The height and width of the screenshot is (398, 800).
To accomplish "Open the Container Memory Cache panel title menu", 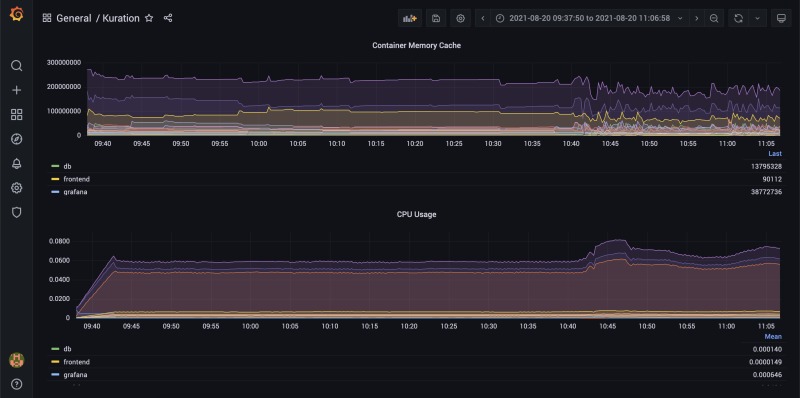I will (x=416, y=45).
